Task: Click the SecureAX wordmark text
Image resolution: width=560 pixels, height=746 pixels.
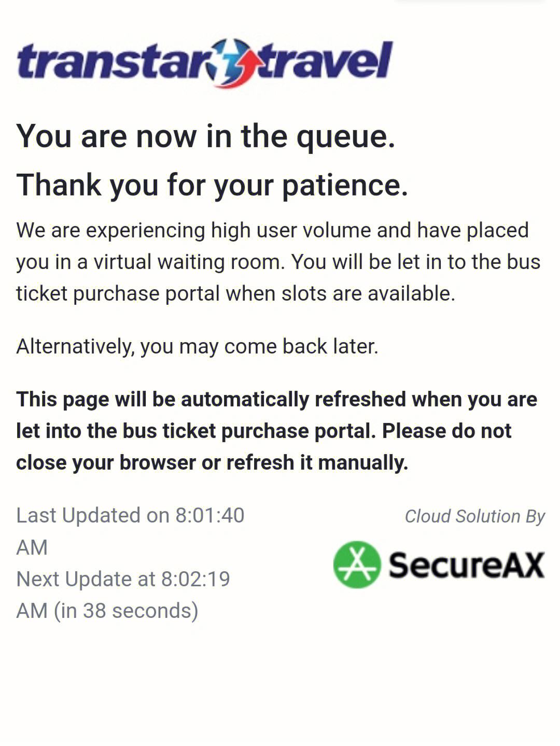Action: tap(466, 565)
